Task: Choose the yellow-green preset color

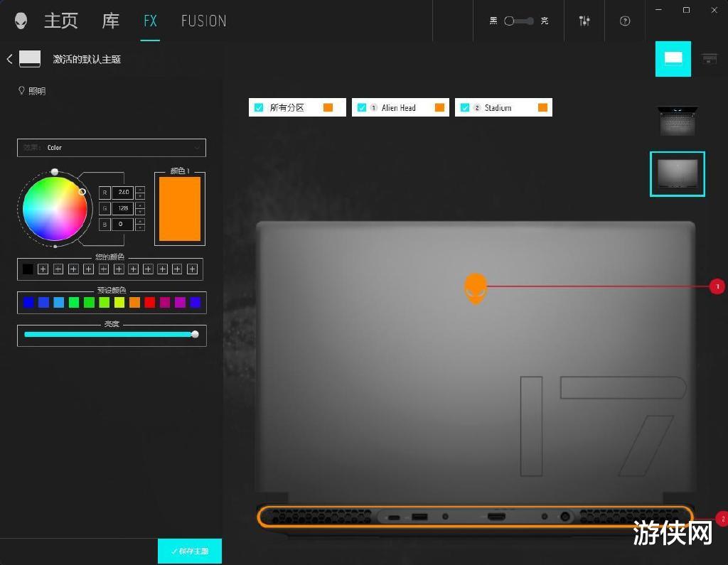Action: (119, 303)
